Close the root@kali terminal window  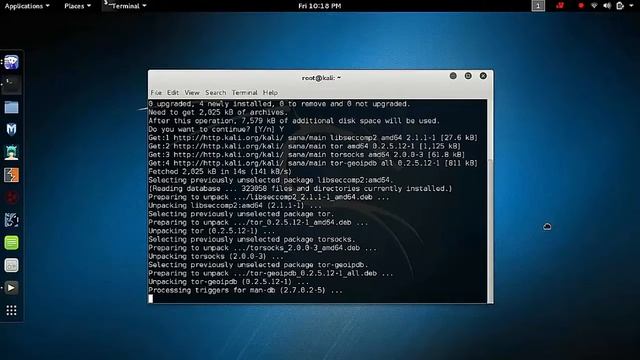tap(483, 76)
